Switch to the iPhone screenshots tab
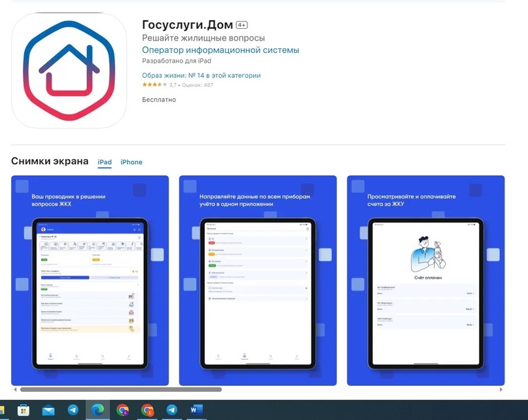Image resolution: width=528 pixels, height=420 pixels. tap(132, 162)
